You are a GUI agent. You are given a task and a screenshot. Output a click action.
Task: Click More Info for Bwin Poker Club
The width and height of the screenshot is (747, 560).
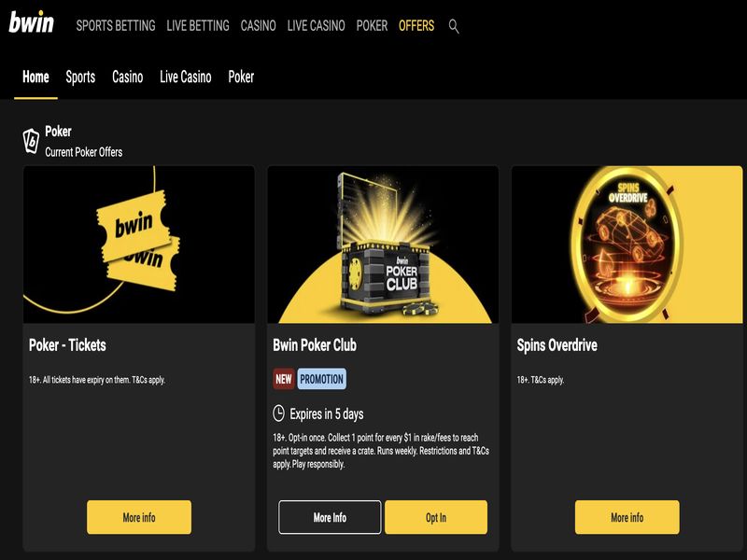(x=330, y=517)
